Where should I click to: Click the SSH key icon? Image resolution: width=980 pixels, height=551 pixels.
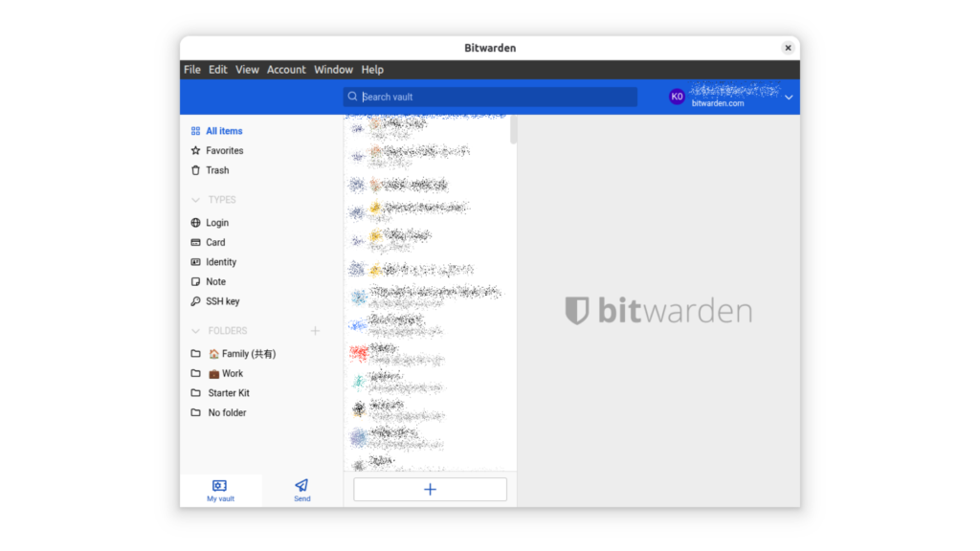(x=195, y=301)
